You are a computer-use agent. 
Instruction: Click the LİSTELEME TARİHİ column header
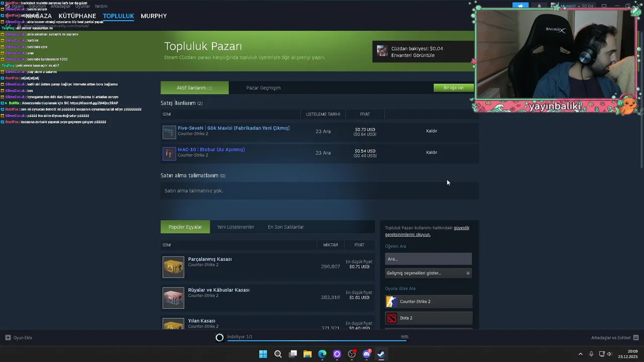[323, 114]
